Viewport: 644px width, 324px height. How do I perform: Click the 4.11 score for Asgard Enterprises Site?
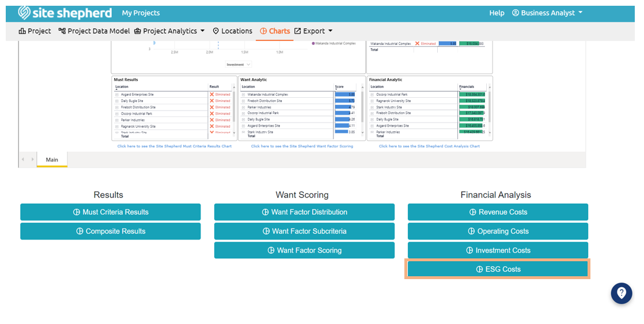coord(351,126)
